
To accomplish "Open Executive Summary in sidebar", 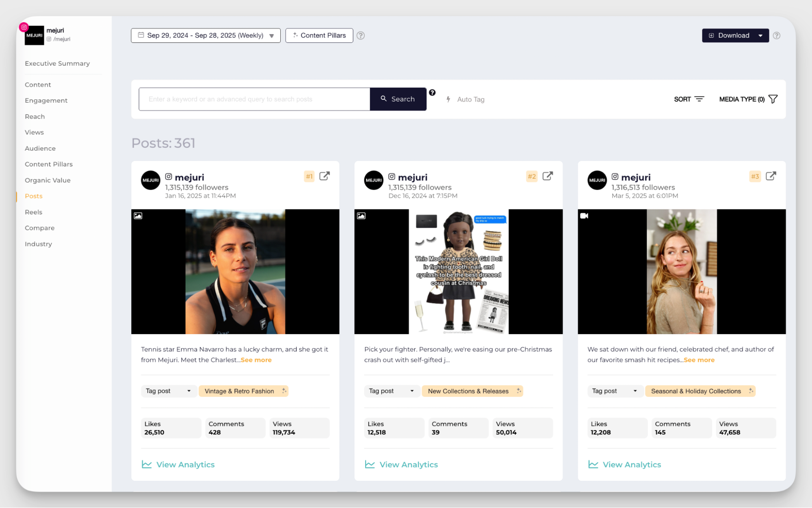I will tap(57, 63).
